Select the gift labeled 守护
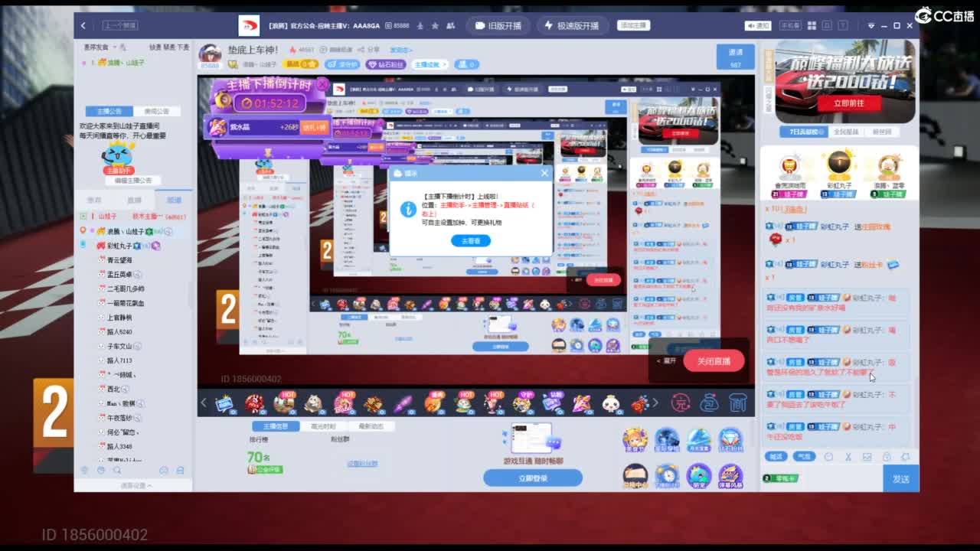This screenshot has width=980, height=551. [524, 402]
